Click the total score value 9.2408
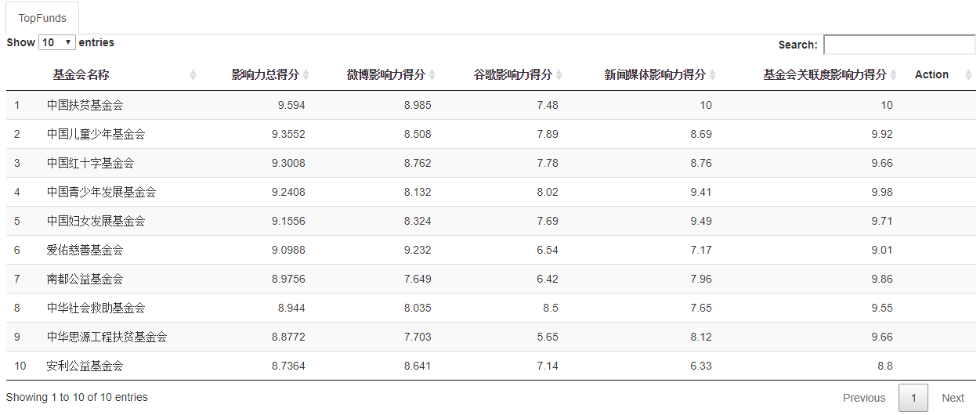The image size is (980, 415). (288, 192)
